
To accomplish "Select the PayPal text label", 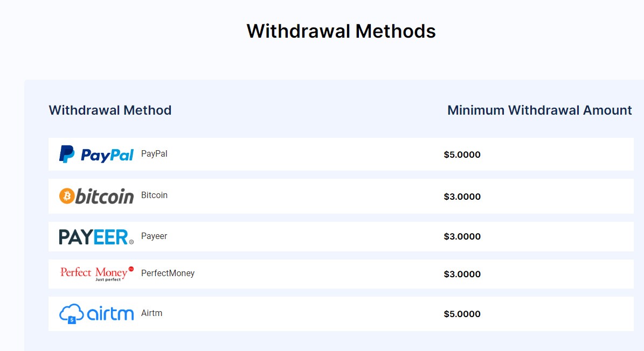I will click(154, 154).
